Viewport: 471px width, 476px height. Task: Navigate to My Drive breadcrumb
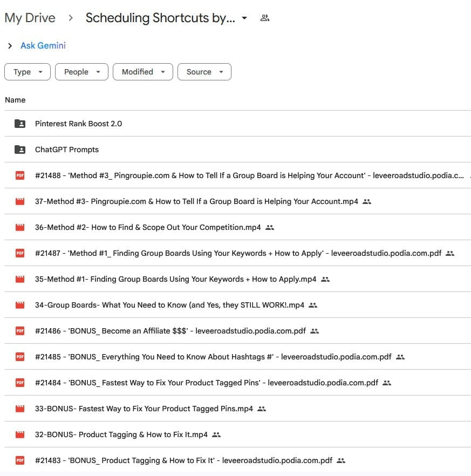(30, 18)
